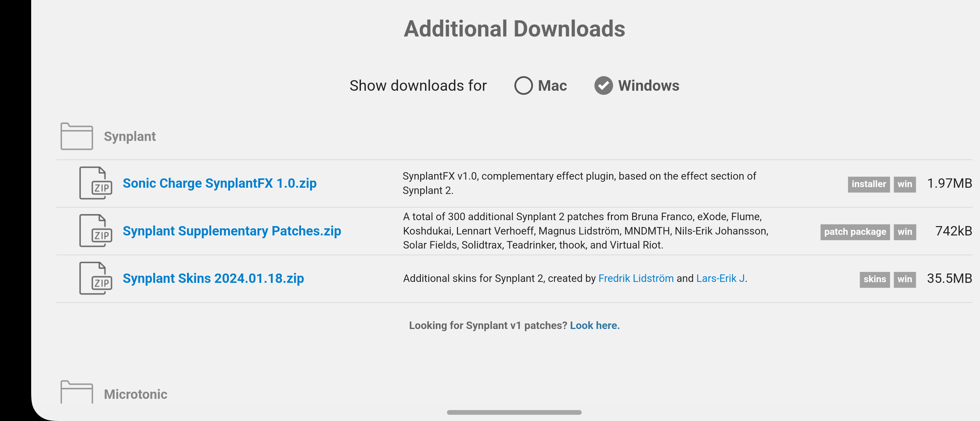980x421 pixels.
Task: Click the 'installer' tag badge
Action: click(x=868, y=184)
